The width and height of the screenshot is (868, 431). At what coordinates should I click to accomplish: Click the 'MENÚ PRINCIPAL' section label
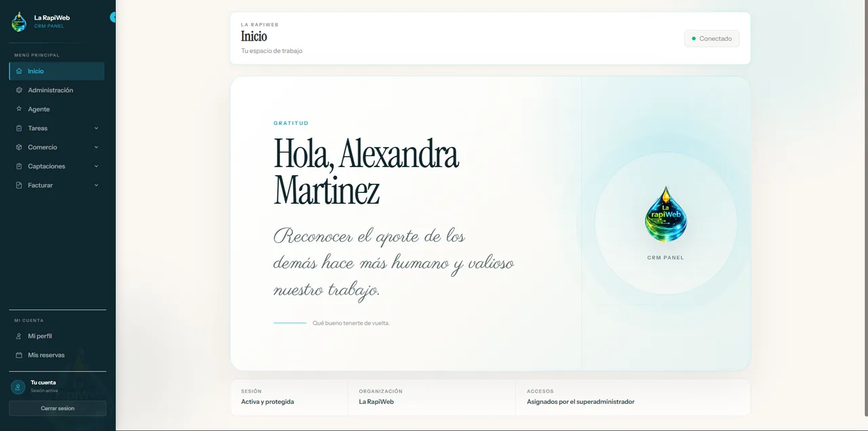click(37, 55)
